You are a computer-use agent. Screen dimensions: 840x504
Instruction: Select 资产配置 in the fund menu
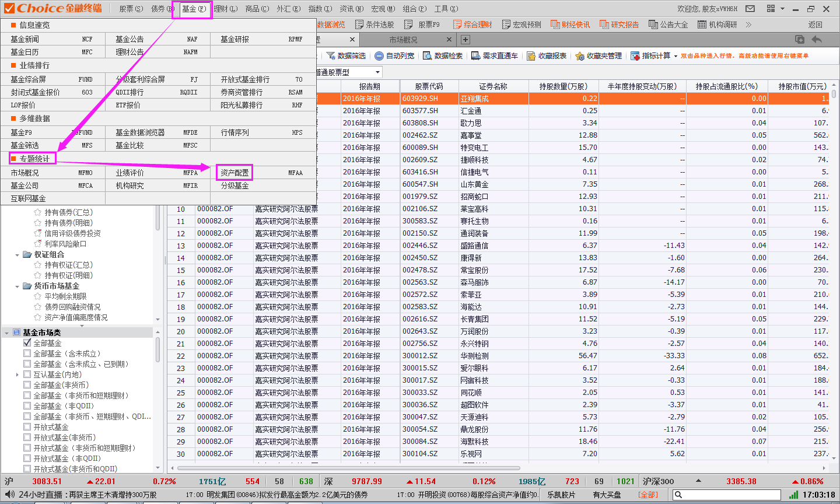(235, 173)
